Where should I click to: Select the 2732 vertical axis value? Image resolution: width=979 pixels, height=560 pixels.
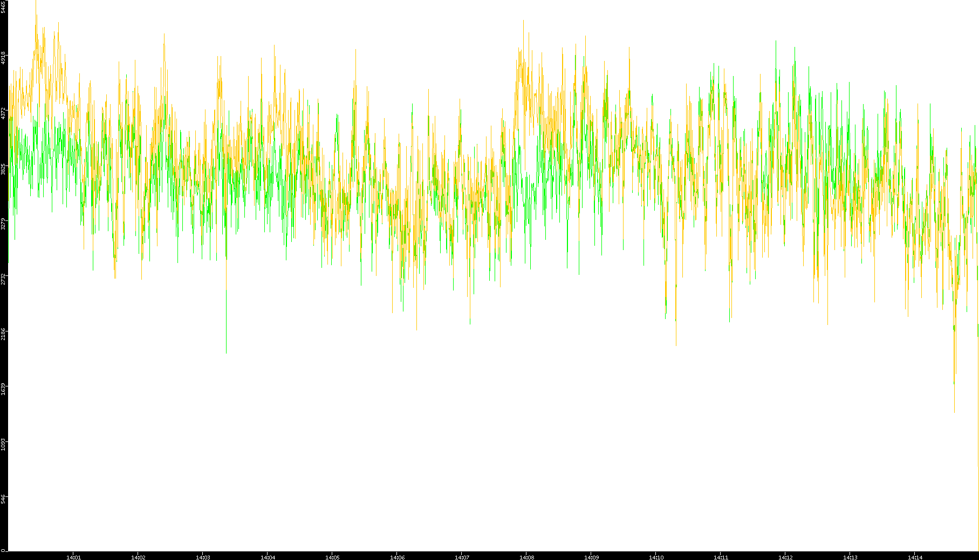3,279
